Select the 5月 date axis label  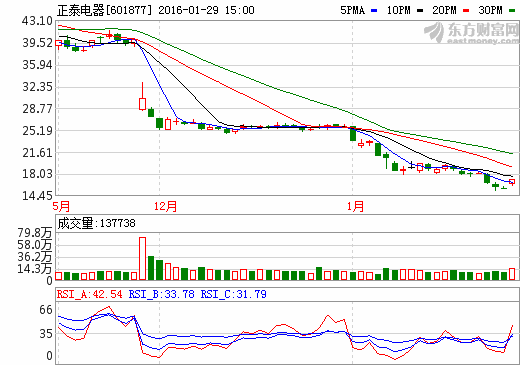61,206
